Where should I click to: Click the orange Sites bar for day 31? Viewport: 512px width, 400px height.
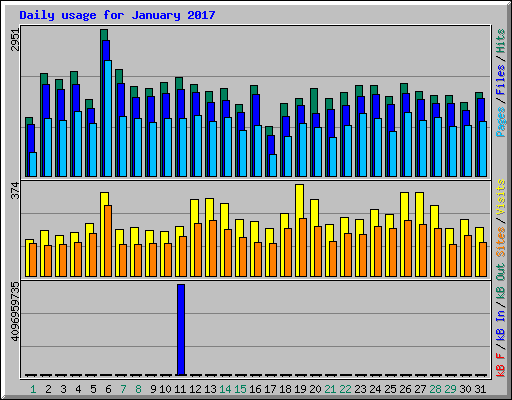483,259
